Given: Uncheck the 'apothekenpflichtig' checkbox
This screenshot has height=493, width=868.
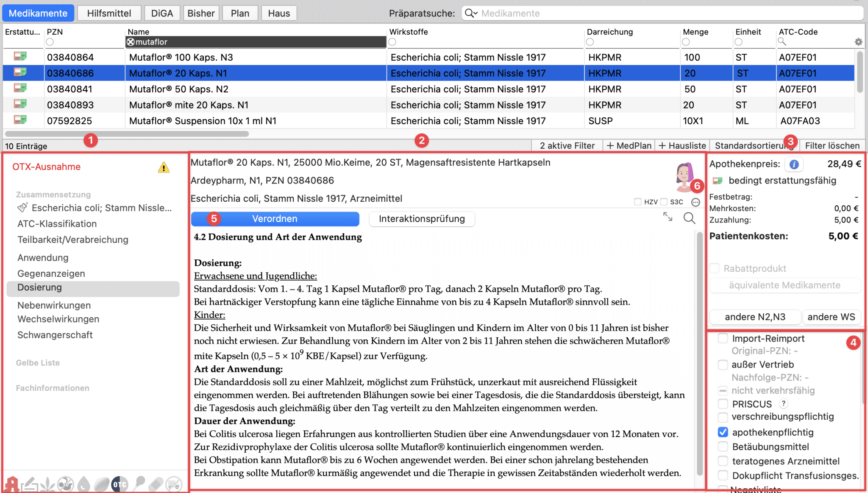Looking at the screenshot, I should click(x=723, y=432).
